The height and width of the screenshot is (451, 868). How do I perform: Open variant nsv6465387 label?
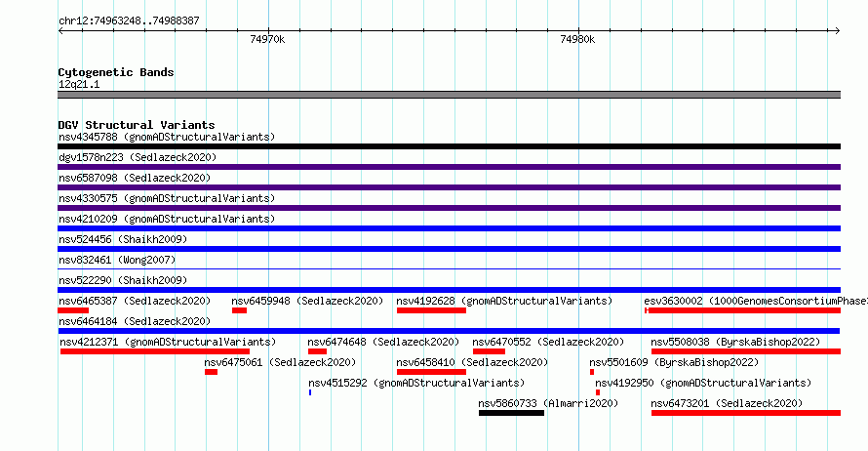[x=135, y=301]
